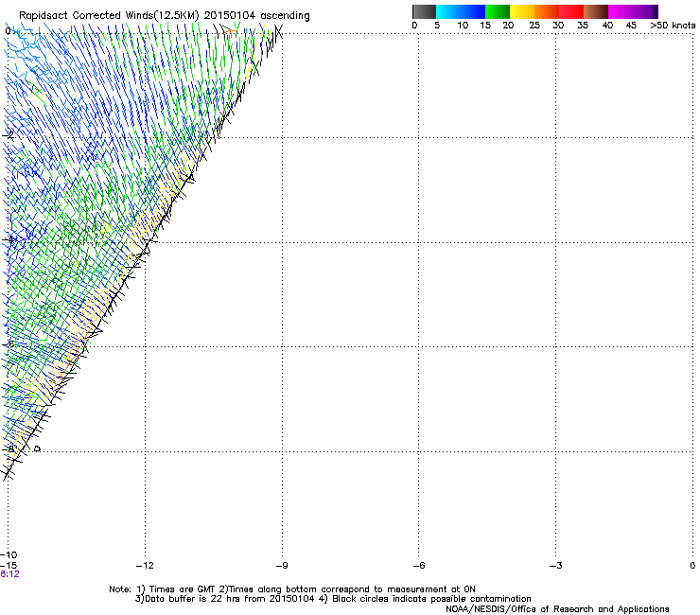Pick the magenta 40-45 knots legend swatch
The image size is (700, 615).
tap(621, 11)
